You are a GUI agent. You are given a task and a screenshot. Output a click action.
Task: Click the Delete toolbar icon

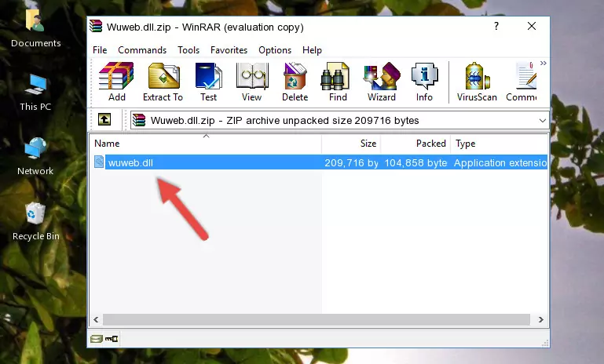[x=295, y=82]
